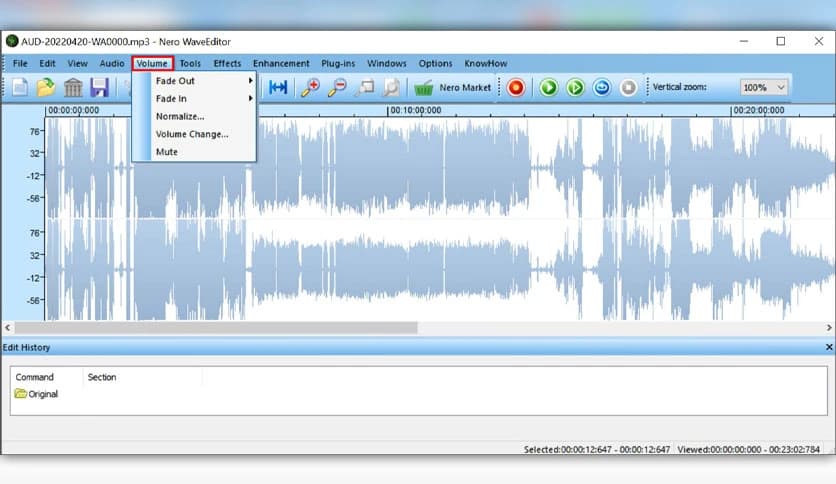Open the Enhancement menu

click(x=281, y=63)
